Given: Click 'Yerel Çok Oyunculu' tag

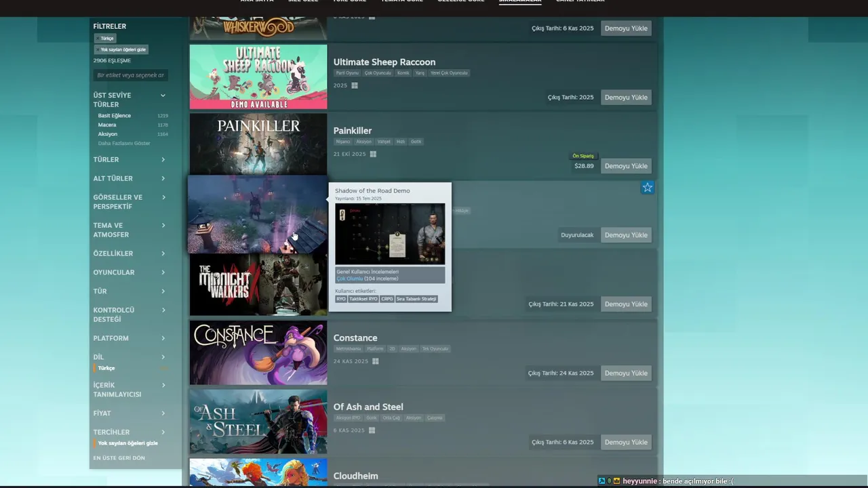Looking at the screenshot, I should (449, 73).
